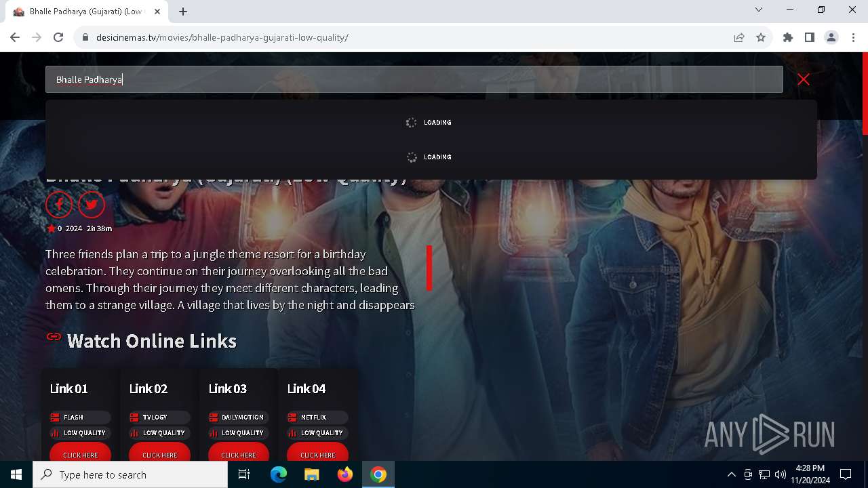Click the red synopsis scrollbar handle
868x488 pixels.
429,268
